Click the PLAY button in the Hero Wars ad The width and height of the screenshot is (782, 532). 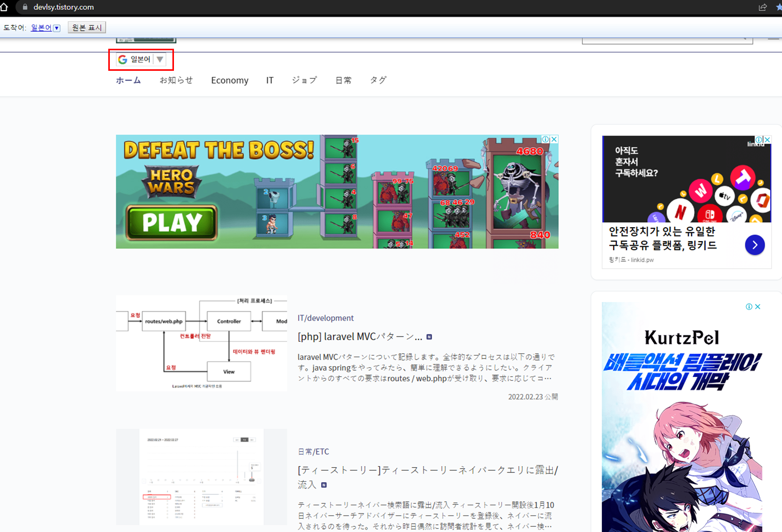[171, 223]
